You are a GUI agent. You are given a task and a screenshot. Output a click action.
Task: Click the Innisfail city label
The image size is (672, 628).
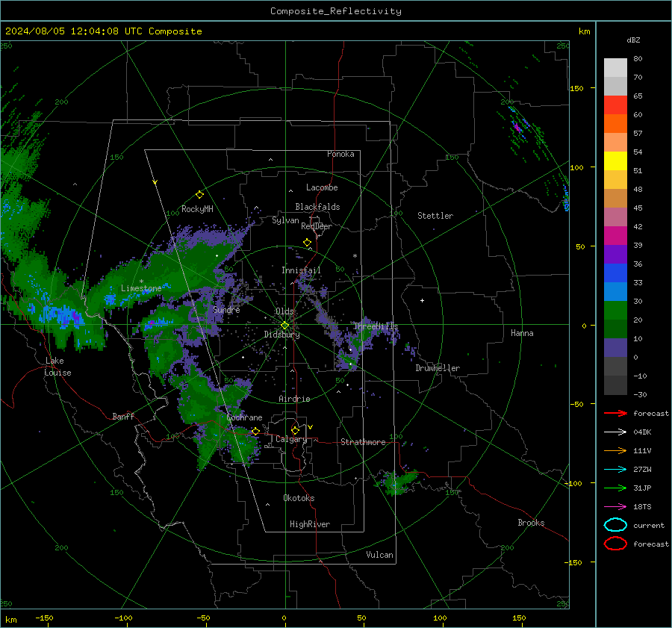(301, 270)
